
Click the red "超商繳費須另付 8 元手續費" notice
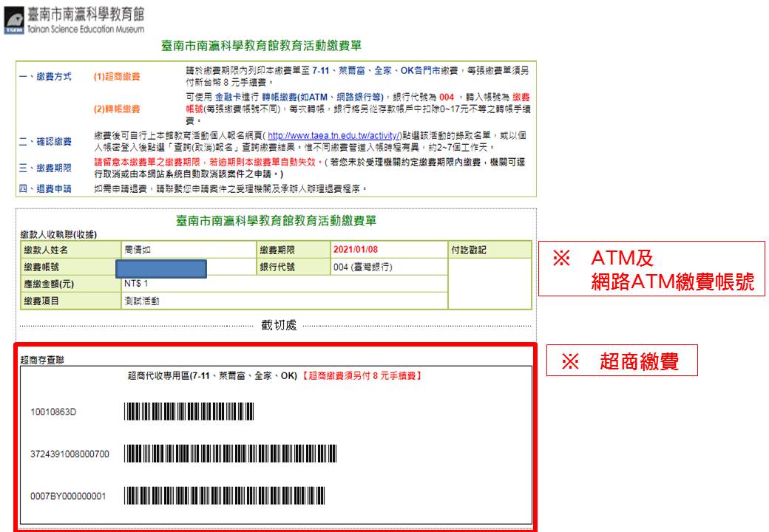point(362,376)
